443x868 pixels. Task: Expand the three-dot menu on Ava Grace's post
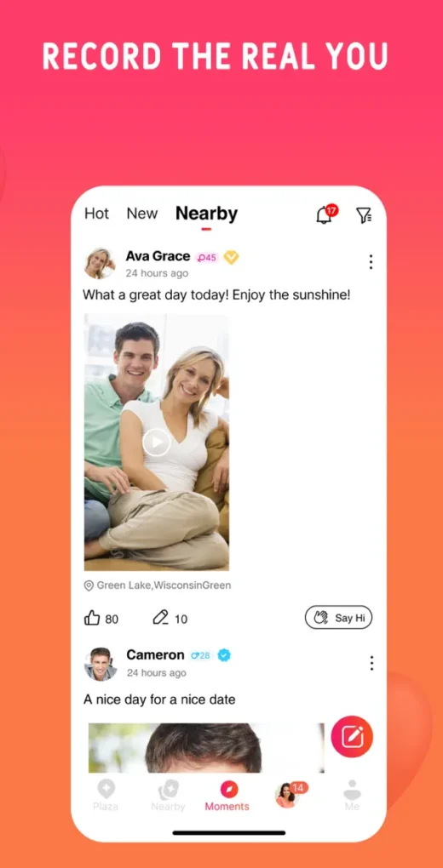click(x=371, y=262)
